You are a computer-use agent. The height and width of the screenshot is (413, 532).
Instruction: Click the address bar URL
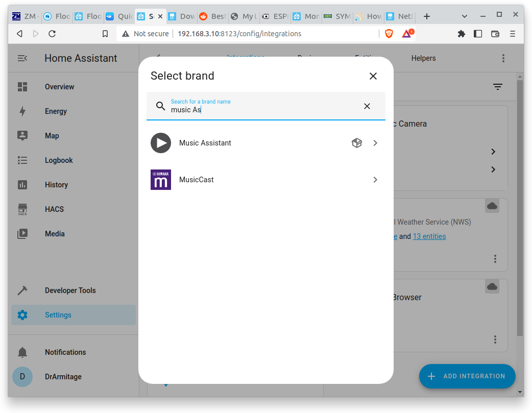tap(239, 34)
